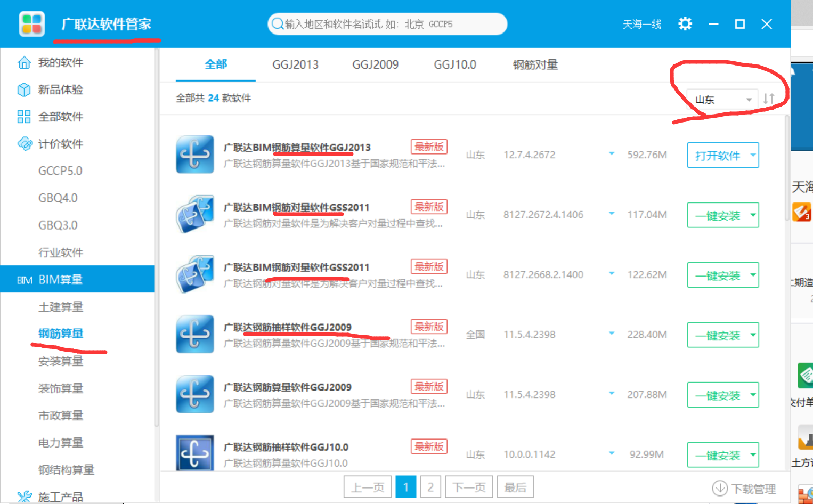Image resolution: width=813 pixels, height=504 pixels.
Task: Click the 钢筋抽样软件GGJ10.0 icon
Action: point(195,453)
